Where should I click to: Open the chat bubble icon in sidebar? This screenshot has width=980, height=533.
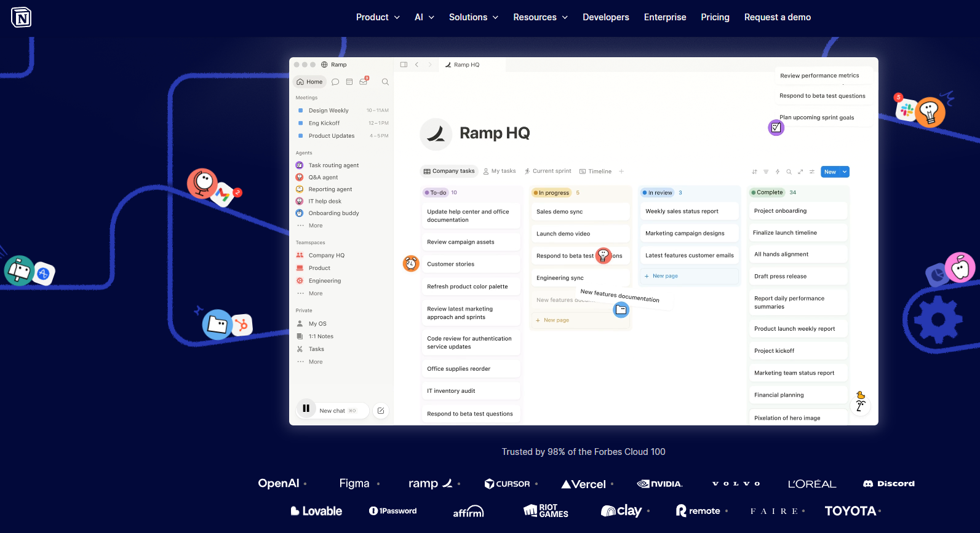pos(335,82)
